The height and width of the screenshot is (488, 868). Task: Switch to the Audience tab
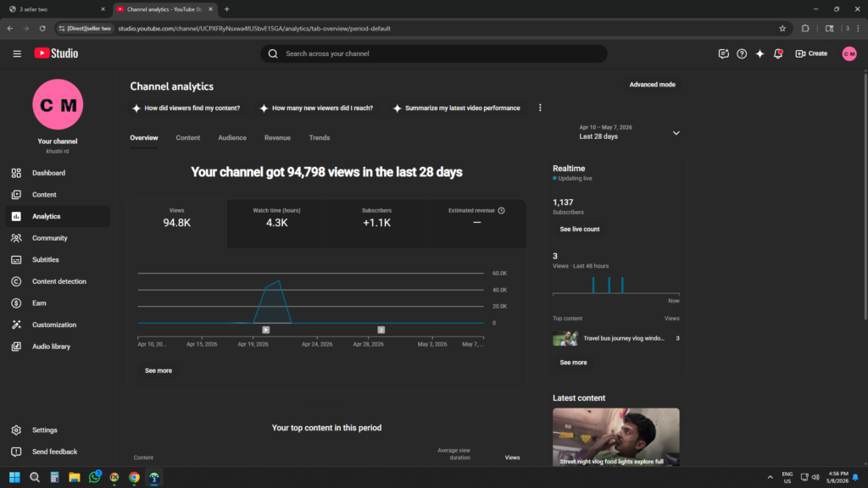tap(232, 138)
